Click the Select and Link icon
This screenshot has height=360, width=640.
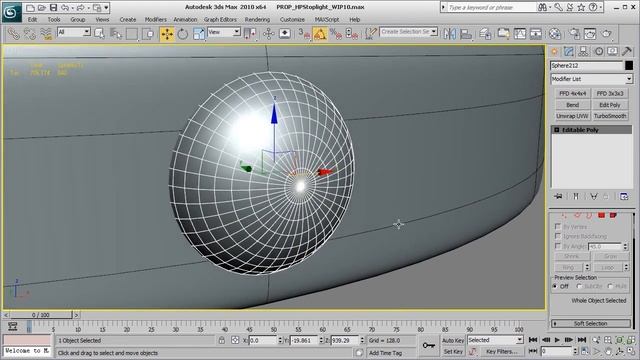(13, 34)
